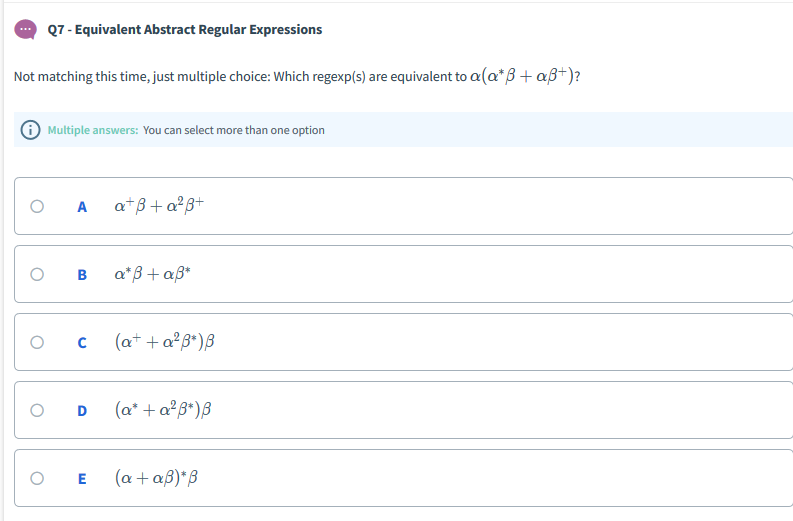The width and height of the screenshot is (793, 521).
Task: Click the formula (α⁺ + α²β*)β in option C
Action: (x=166, y=341)
